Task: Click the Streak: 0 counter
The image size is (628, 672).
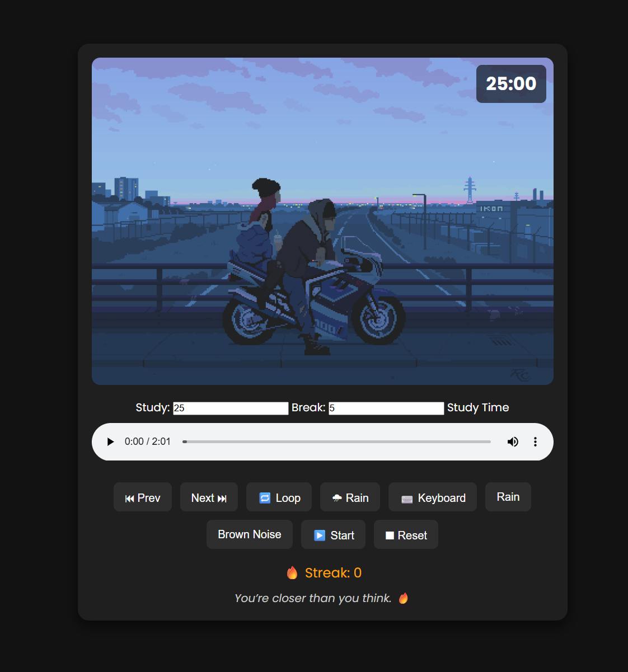Action: coord(324,573)
